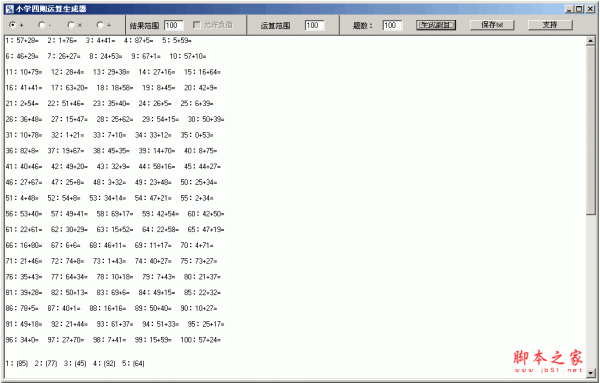Click question text '90: 10+27='
Viewport: 600px width, 383px height.
pyautogui.click(x=199, y=308)
